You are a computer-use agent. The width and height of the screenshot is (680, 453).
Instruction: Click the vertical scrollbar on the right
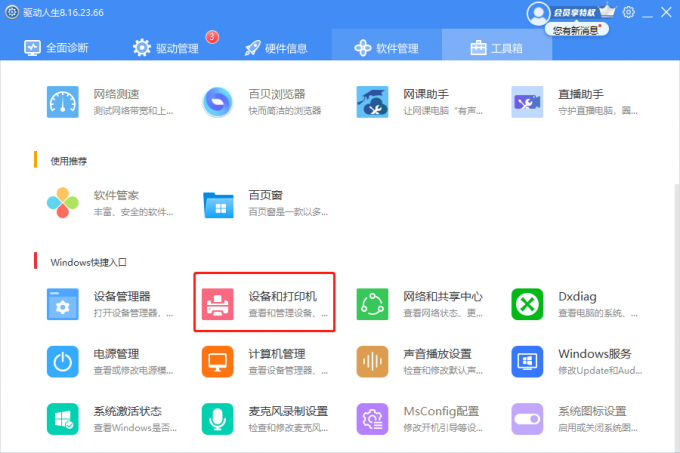coord(677,316)
